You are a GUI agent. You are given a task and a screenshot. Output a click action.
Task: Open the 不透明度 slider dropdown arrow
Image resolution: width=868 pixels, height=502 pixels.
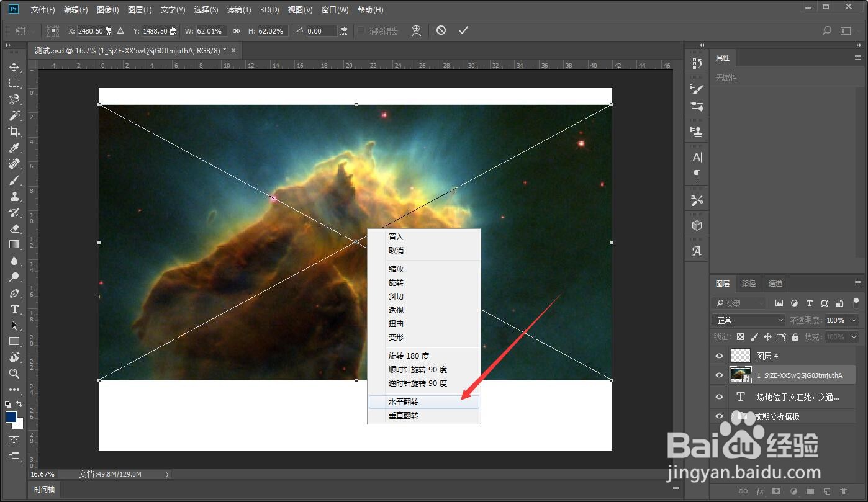tap(854, 320)
